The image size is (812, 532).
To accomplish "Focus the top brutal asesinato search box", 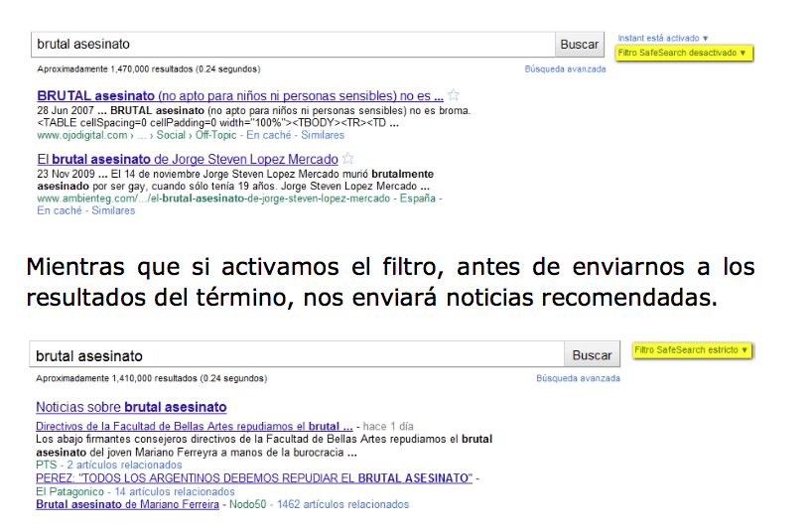I will (292, 44).
